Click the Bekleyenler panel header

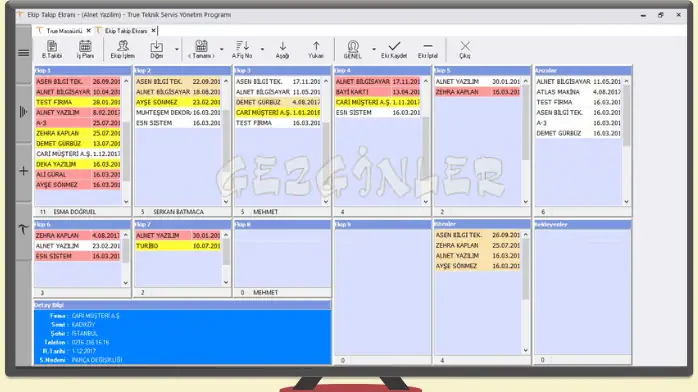583,224
